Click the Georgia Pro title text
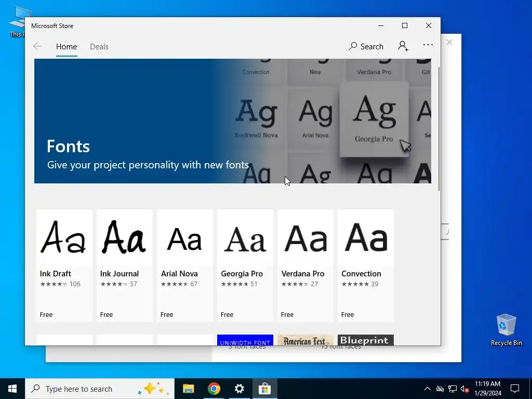Image resolution: width=532 pixels, height=399 pixels. tap(242, 273)
